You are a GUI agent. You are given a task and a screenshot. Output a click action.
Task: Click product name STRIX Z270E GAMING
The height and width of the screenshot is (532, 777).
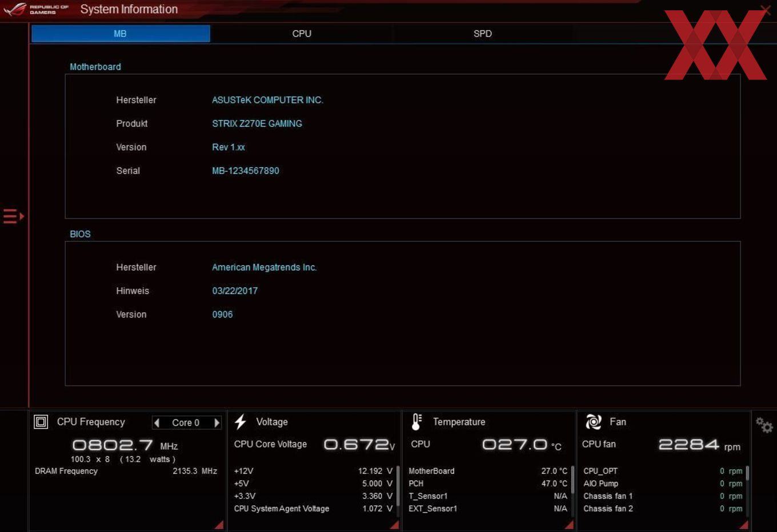(257, 123)
